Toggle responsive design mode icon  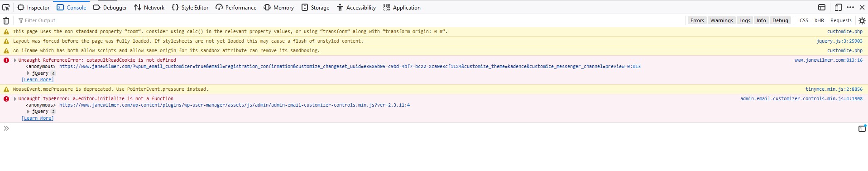(838, 7)
